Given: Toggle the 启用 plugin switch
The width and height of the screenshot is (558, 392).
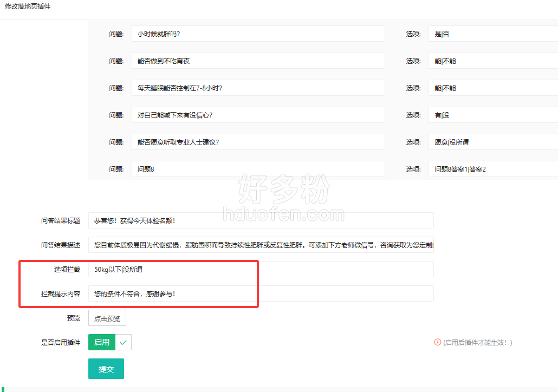Looking at the screenshot, I should (110, 342).
